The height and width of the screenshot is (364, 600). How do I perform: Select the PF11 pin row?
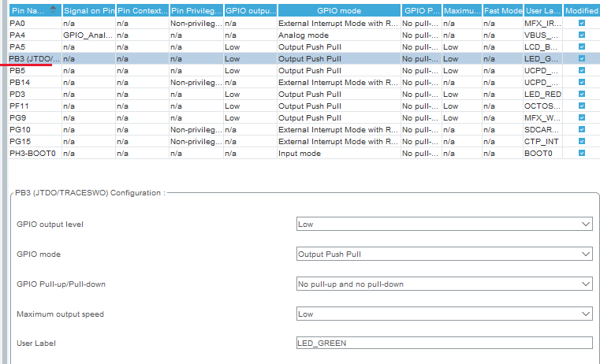(304, 106)
